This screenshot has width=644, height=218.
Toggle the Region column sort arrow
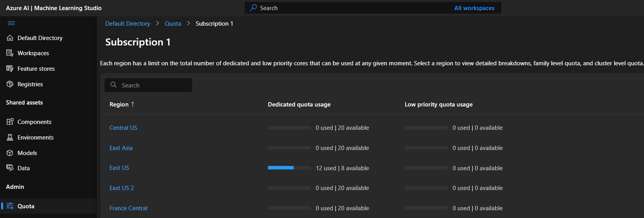click(133, 105)
